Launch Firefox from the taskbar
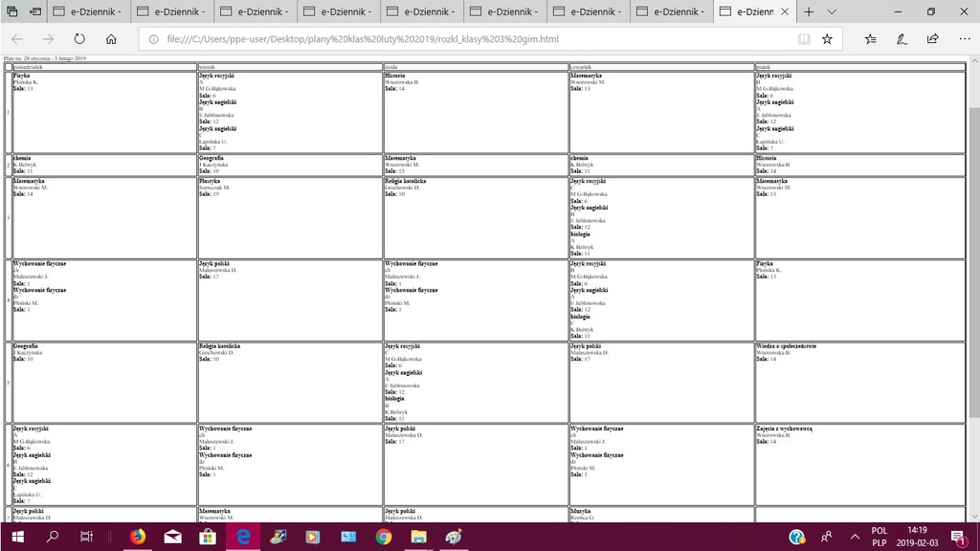980x551 pixels. point(137,537)
